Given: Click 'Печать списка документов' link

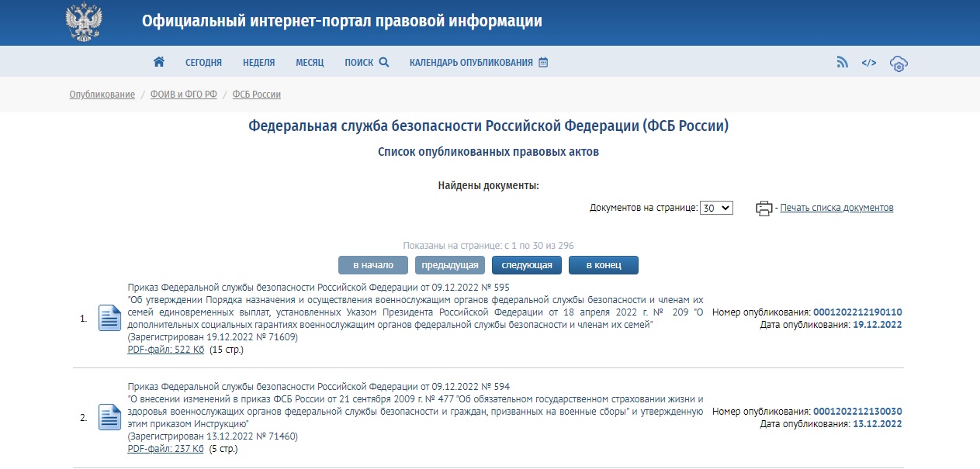Looking at the screenshot, I should (x=836, y=208).
